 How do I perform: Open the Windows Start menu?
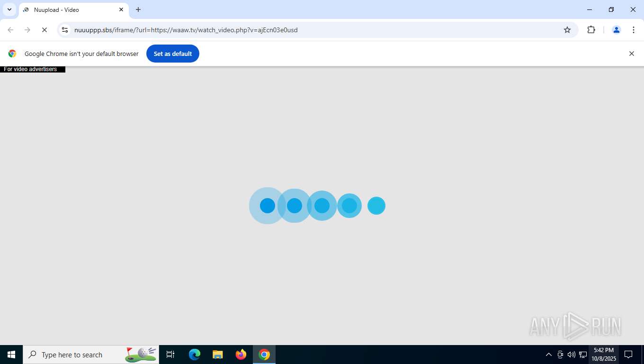11,355
